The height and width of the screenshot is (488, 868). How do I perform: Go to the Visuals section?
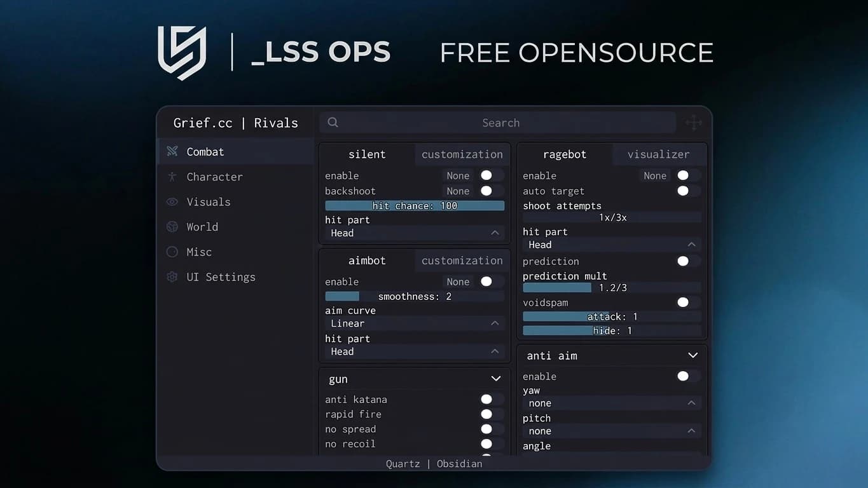coord(235,201)
